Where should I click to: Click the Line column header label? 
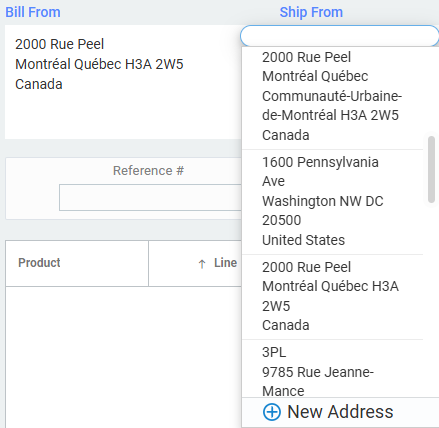tap(225, 263)
